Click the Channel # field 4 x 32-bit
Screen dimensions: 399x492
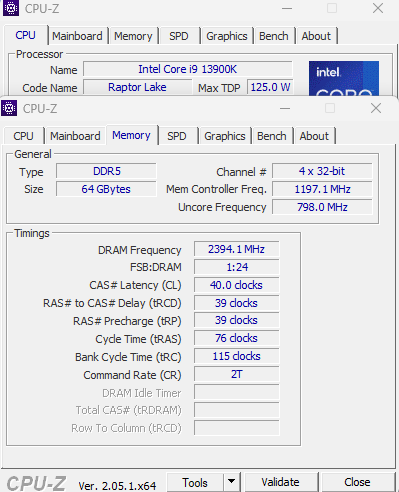322,171
